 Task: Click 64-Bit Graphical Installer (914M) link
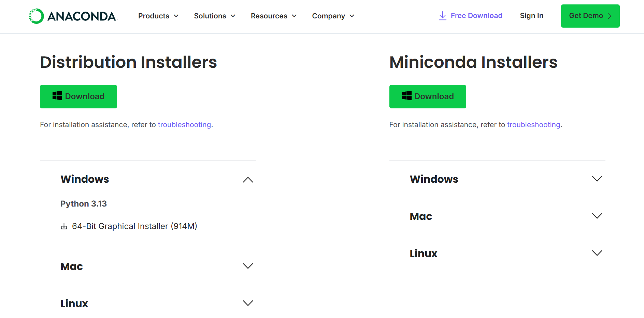click(x=134, y=226)
